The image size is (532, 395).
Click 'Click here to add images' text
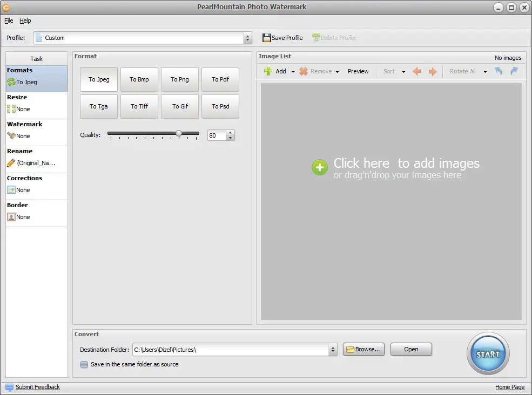pos(407,164)
